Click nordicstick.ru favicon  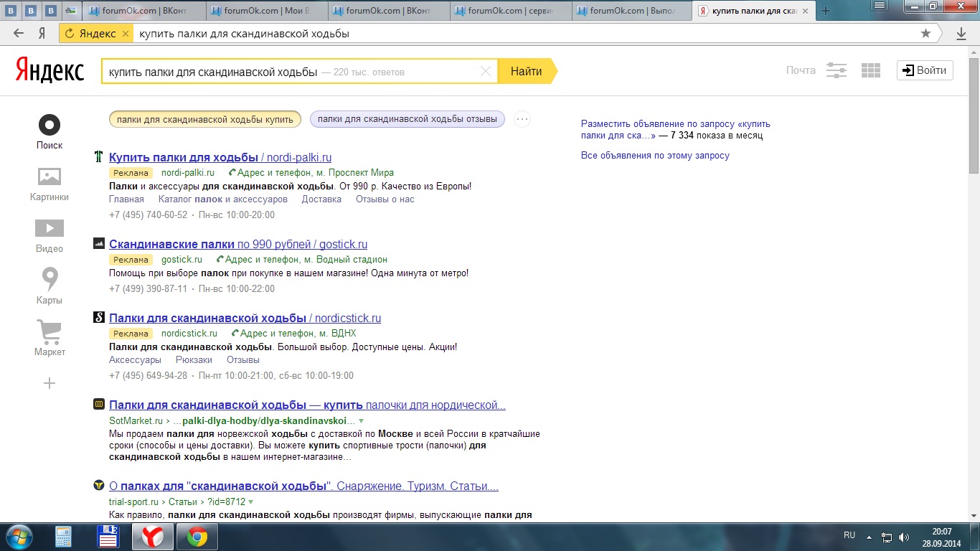click(99, 318)
